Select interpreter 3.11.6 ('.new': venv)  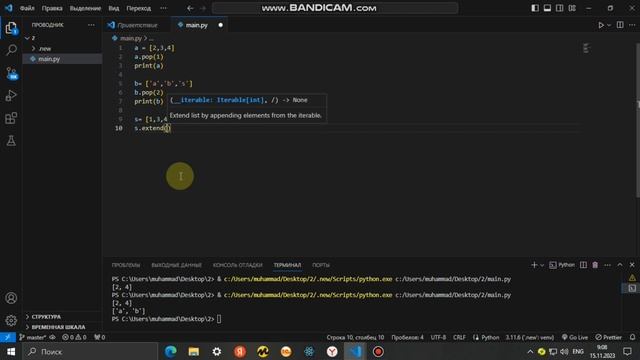(530, 338)
